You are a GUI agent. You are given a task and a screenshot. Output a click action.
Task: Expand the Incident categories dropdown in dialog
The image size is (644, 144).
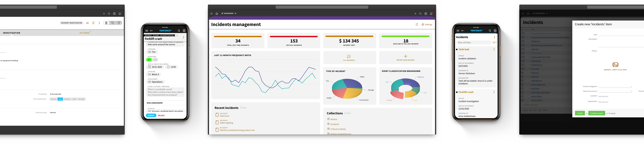[615, 87]
